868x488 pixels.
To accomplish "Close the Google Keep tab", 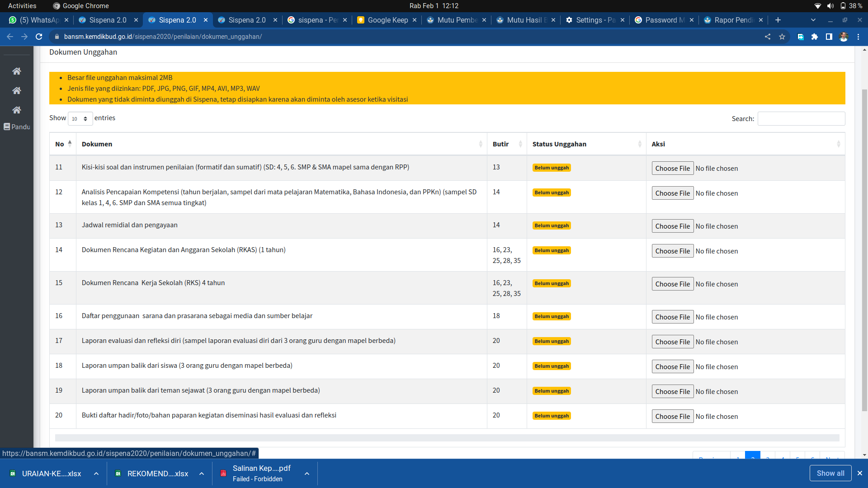I will [x=415, y=20].
